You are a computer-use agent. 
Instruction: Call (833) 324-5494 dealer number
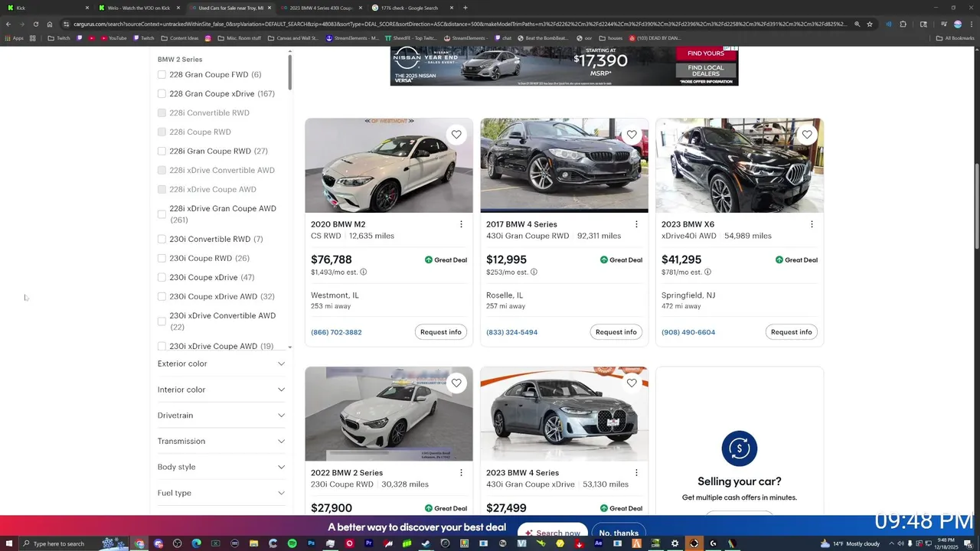pos(511,332)
